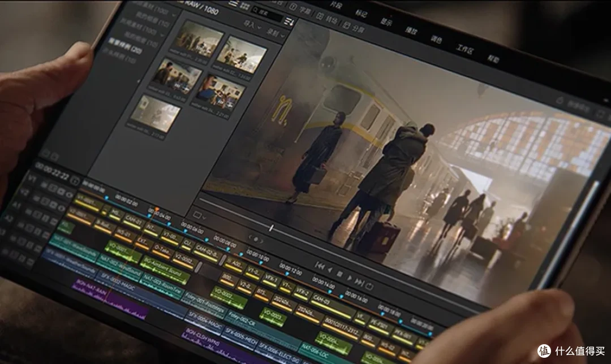Play in reverse using the left triangle
Screen dimensions: 611x364
click(330, 270)
